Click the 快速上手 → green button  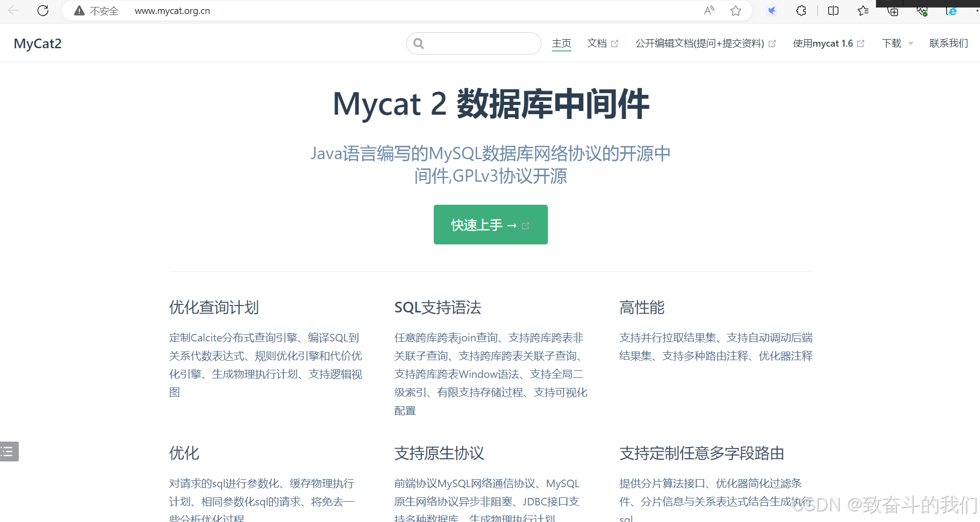[491, 225]
